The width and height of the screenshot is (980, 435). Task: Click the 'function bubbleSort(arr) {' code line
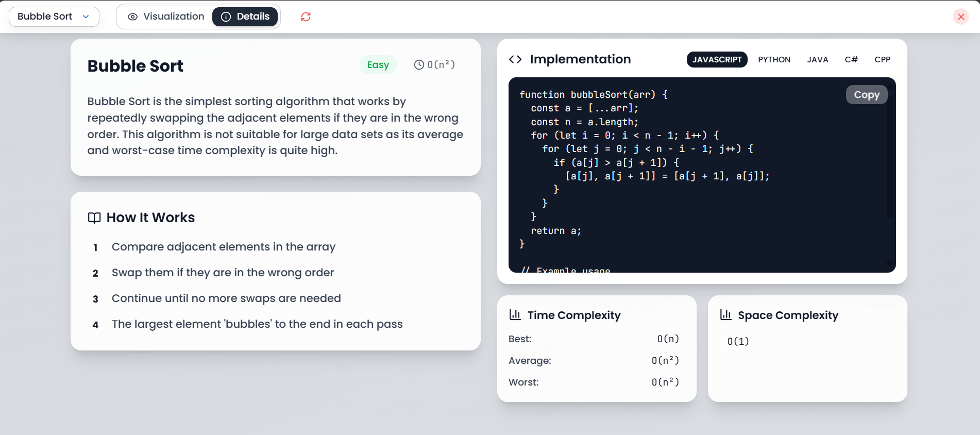click(594, 95)
